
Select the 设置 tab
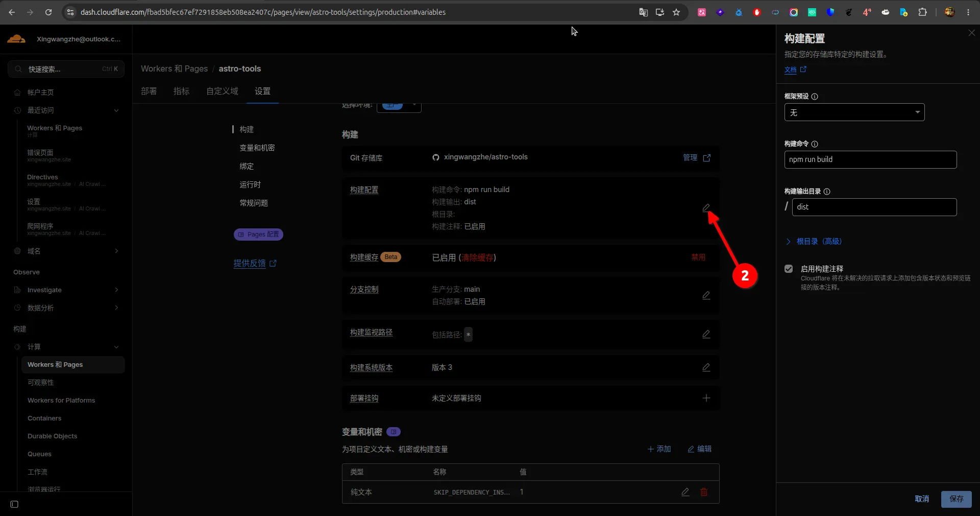tap(263, 91)
